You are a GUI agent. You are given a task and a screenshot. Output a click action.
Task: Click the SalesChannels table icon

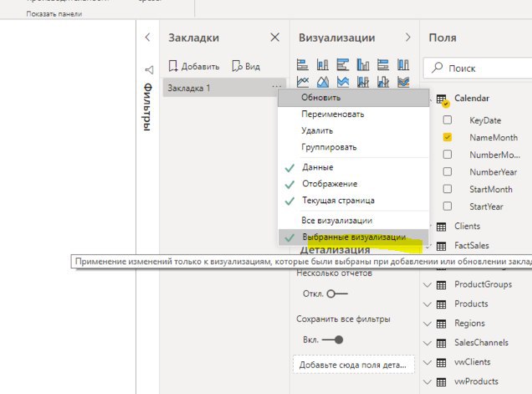coord(441,343)
